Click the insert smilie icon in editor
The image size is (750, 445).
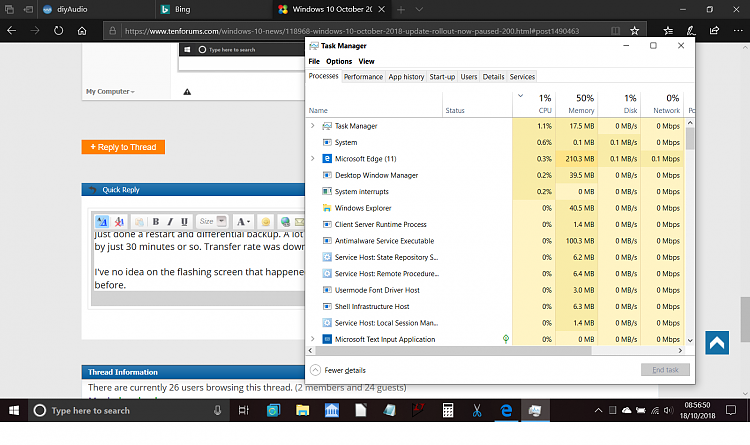click(265, 222)
